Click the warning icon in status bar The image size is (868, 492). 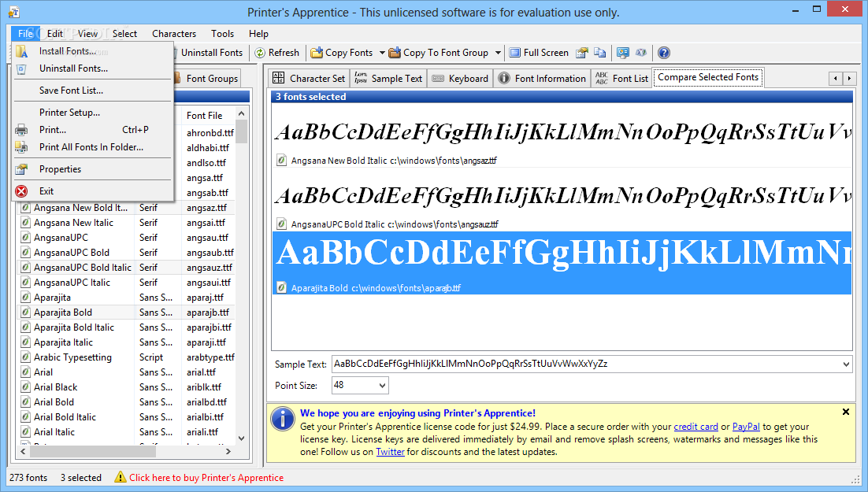point(121,477)
